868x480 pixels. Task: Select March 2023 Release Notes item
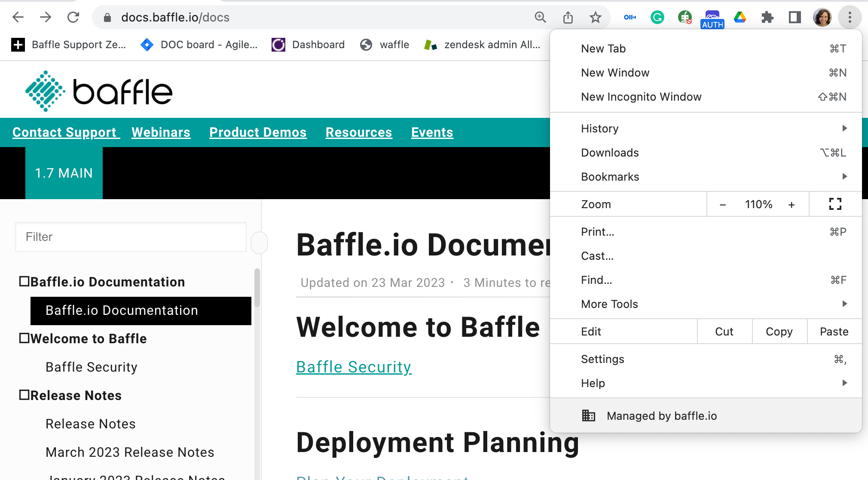click(x=130, y=452)
